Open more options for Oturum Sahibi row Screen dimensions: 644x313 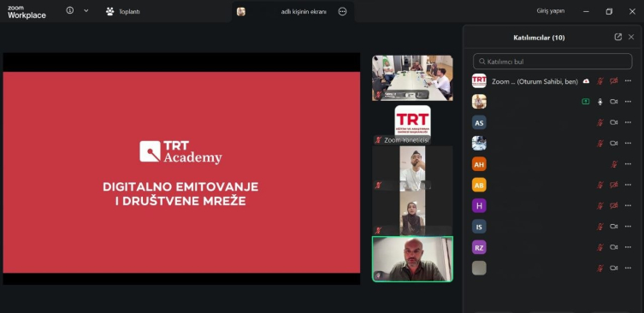(x=628, y=81)
